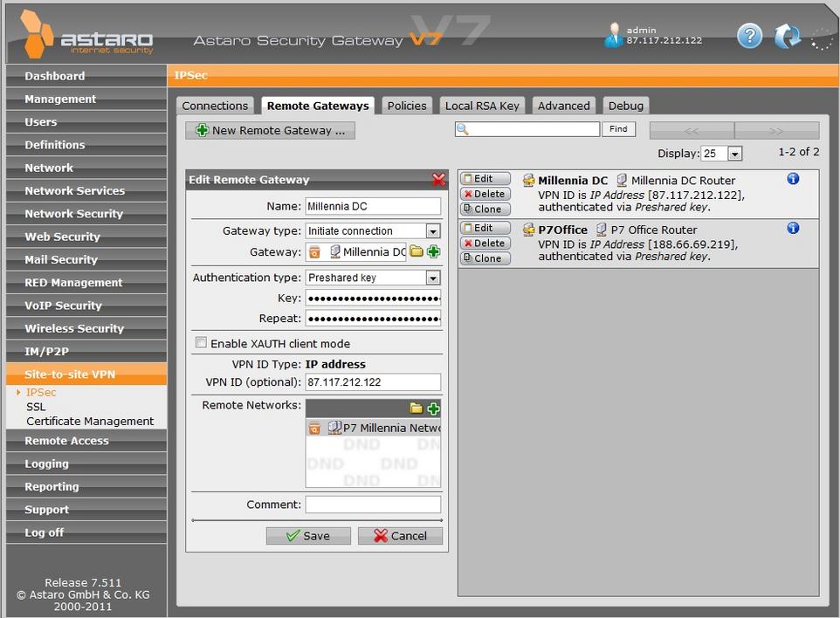Click the magnifier icon in search box
840x618 pixels.
click(462, 129)
